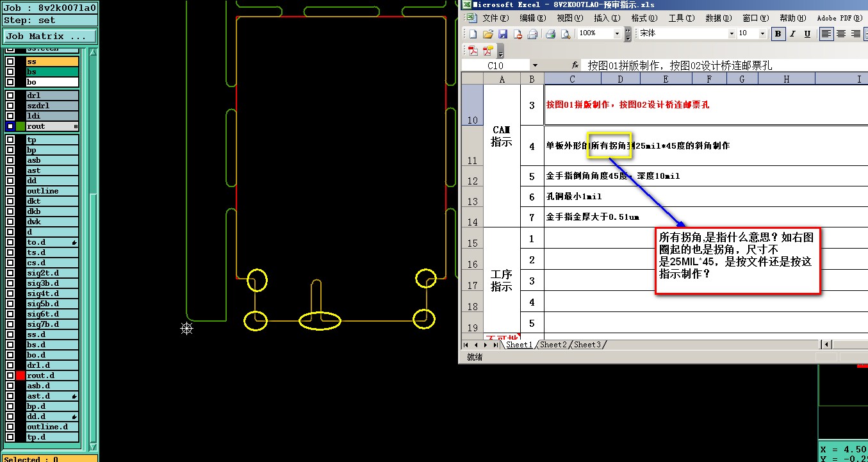The width and height of the screenshot is (868, 462).
Task: Select cell containing 孔铜最小1mil
Action: point(706,197)
